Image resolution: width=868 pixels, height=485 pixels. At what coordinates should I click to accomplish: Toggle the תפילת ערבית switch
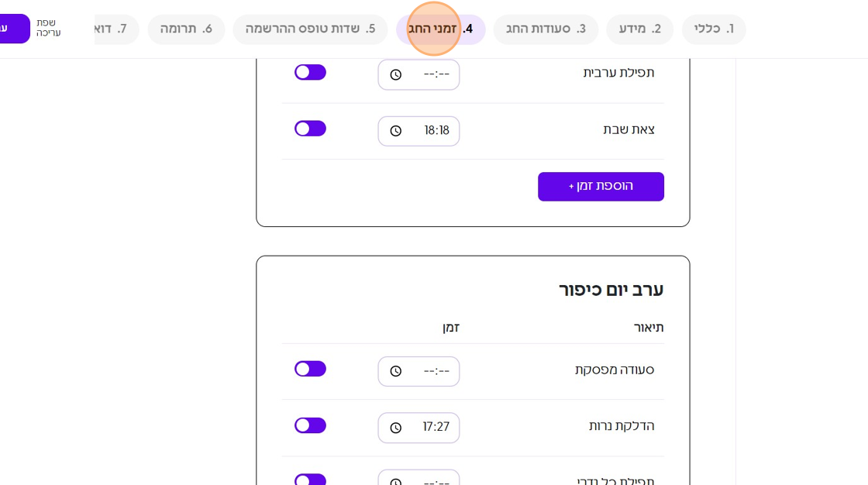pos(310,72)
